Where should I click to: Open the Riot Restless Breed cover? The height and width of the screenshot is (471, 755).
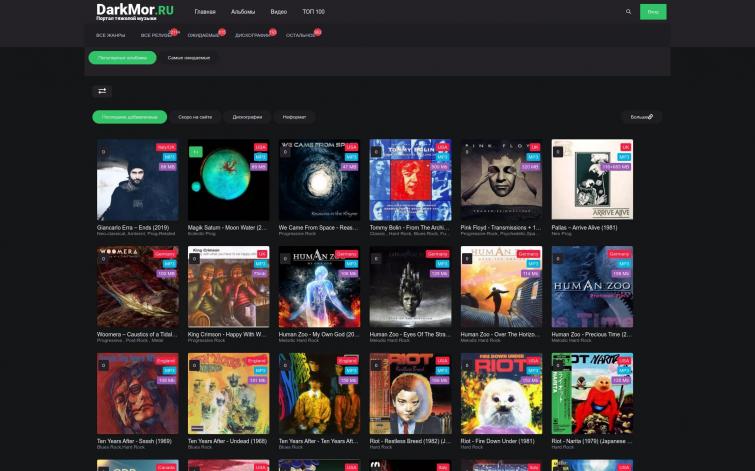coord(410,393)
